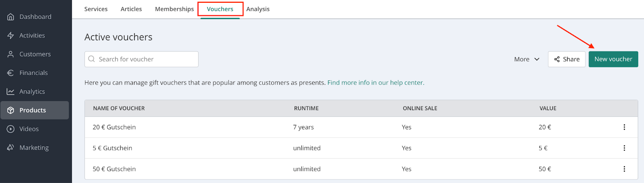Open options menu for 50 € Gutschein
Screen dimensions: 644x183
pos(624,169)
